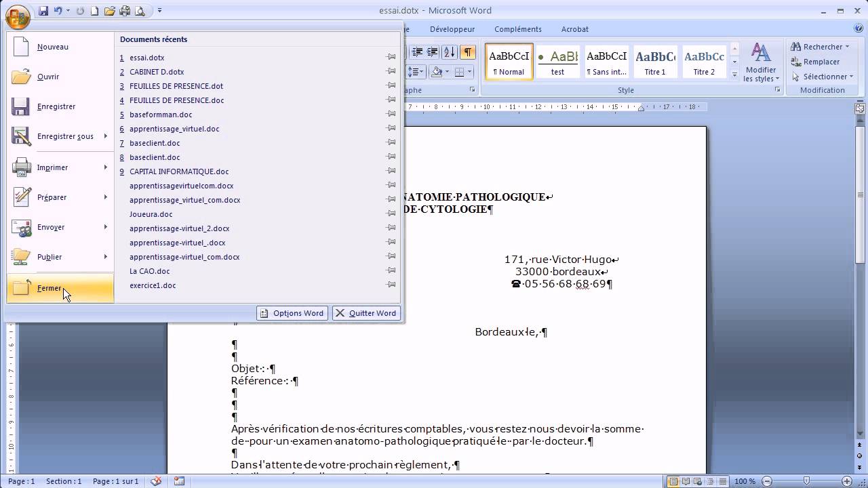Apply the Titre 1 style
Viewport: 868px width, 488px height.
[x=655, y=62]
